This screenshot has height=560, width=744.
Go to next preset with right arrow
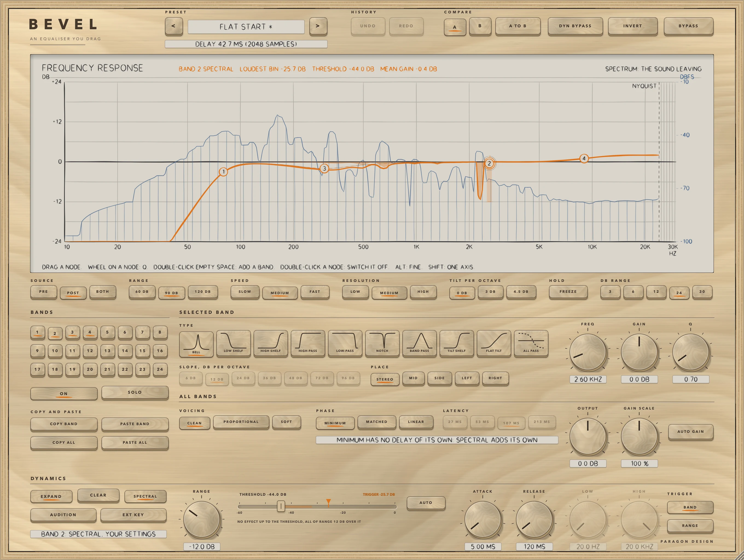318,26
